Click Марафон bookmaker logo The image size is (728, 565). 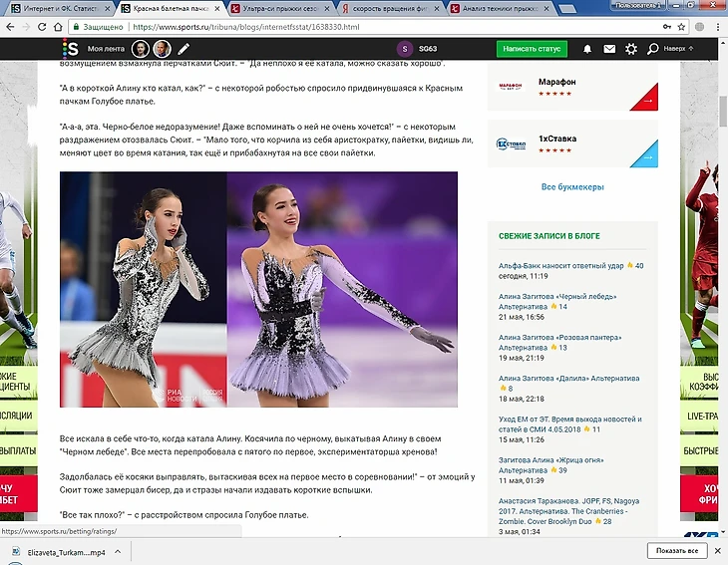(511, 87)
